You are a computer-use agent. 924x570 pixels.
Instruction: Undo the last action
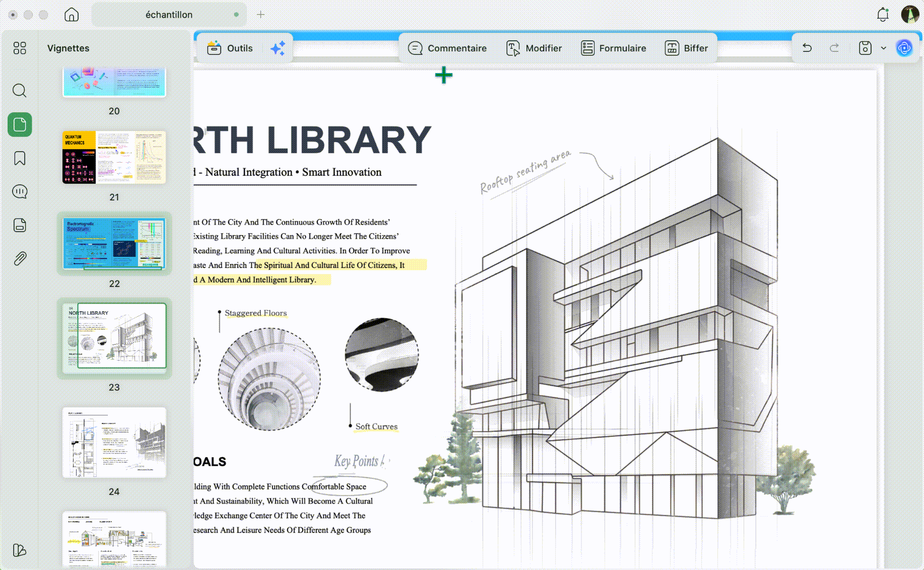tap(807, 48)
